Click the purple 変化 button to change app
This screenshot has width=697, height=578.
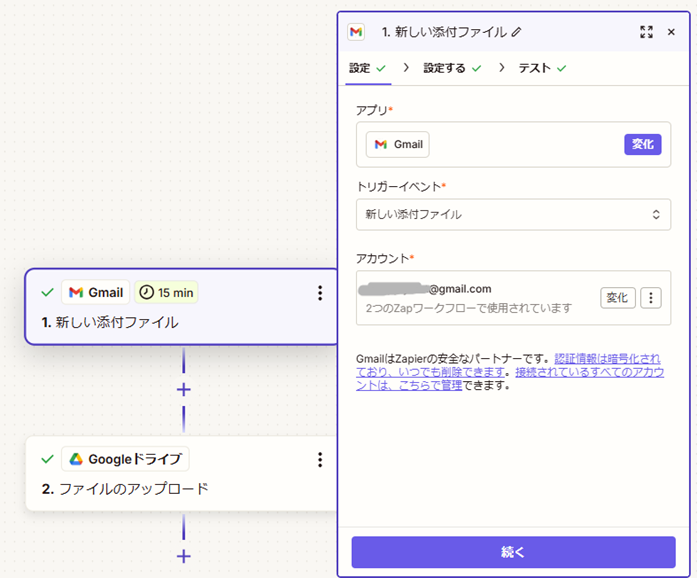[x=643, y=144]
